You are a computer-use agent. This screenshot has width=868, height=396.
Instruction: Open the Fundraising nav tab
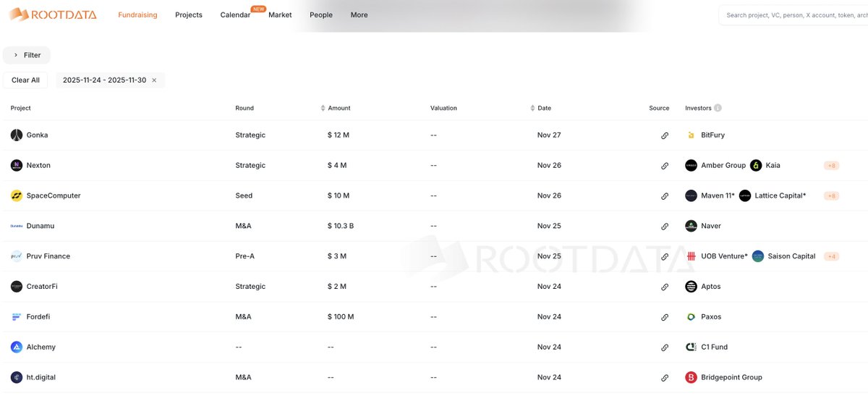point(137,15)
